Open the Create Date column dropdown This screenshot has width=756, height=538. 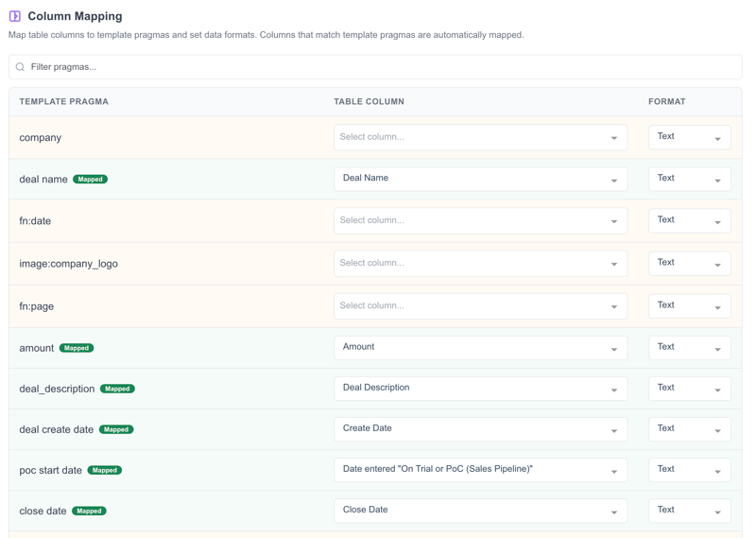coord(480,428)
